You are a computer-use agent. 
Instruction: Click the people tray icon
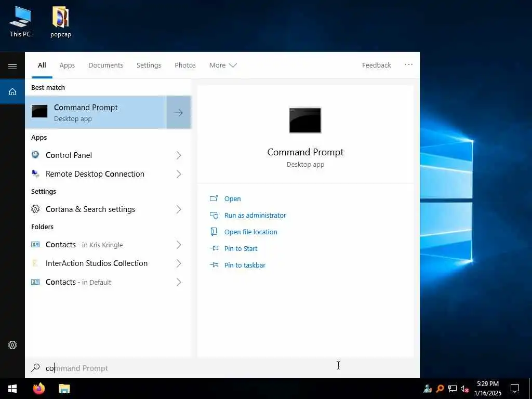[428, 389]
